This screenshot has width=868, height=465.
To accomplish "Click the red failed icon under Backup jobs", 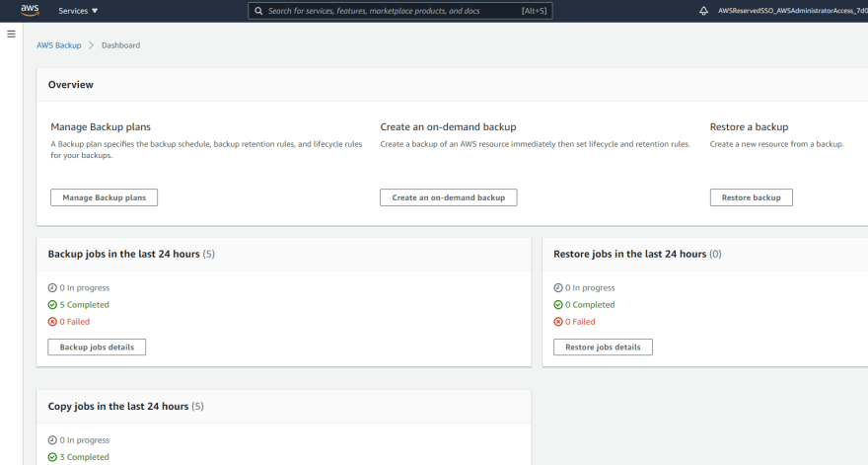I will 52,322.
